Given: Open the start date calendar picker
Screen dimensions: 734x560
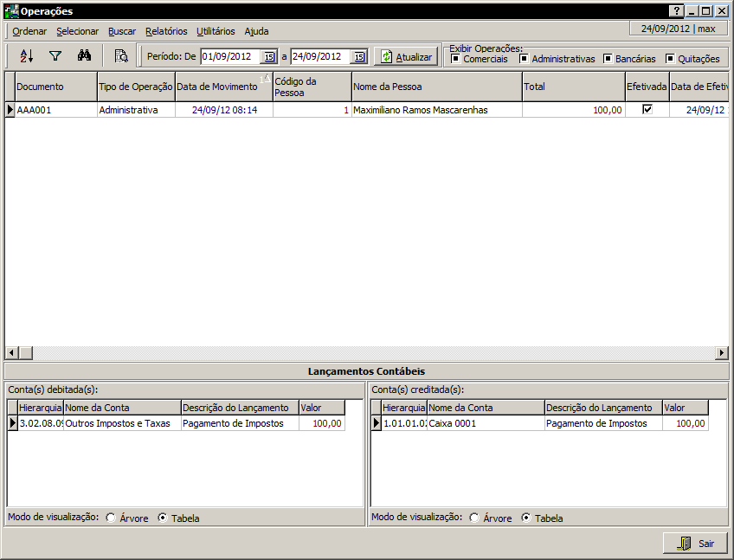Looking at the screenshot, I should click(268, 57).
